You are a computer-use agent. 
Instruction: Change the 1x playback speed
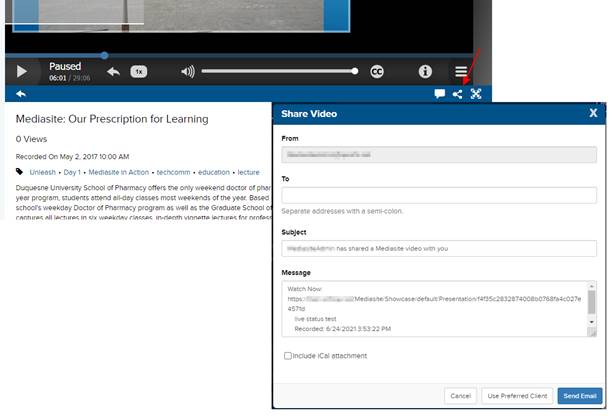[139, 72]
